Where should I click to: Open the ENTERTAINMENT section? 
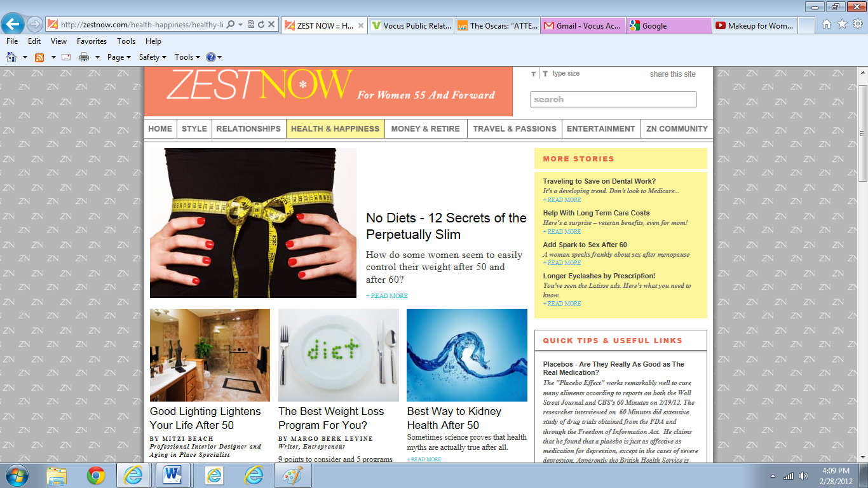(601, 128)
